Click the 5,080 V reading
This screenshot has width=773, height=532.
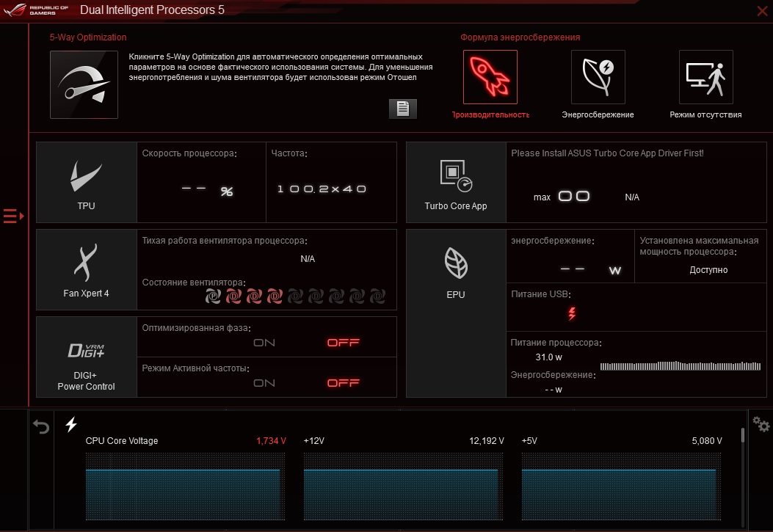tap(707, 441)
